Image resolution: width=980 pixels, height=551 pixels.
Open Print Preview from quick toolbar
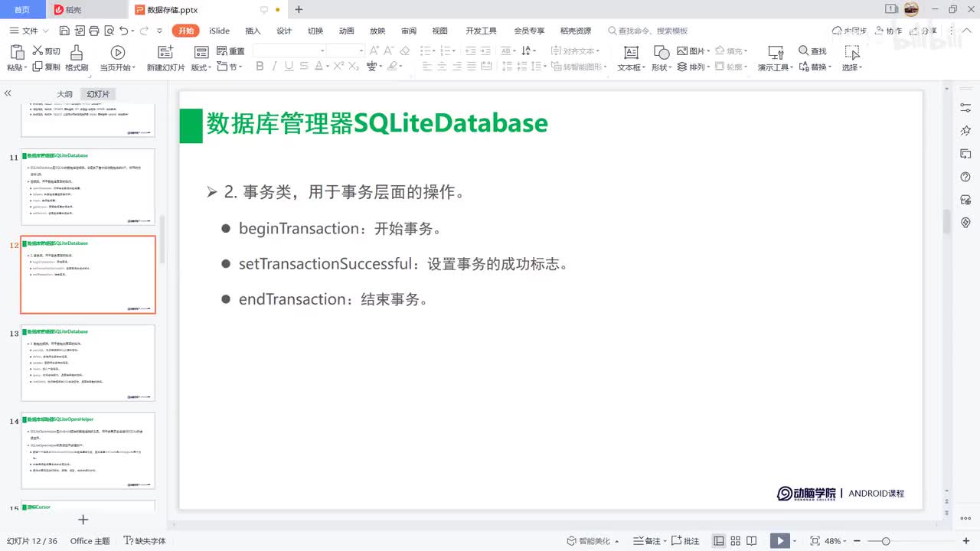(108, 31)
